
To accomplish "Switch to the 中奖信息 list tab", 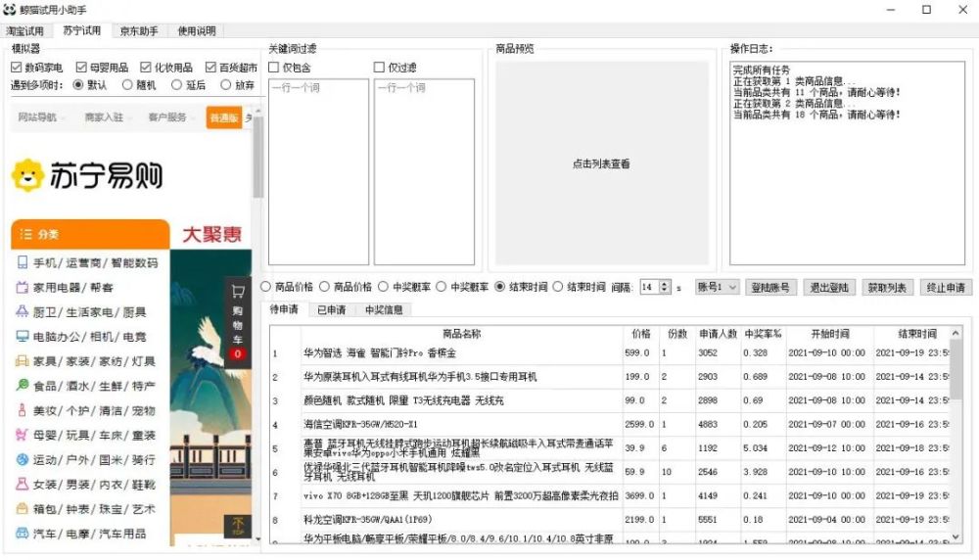I will pyautogui.click(x=384, y=309).
